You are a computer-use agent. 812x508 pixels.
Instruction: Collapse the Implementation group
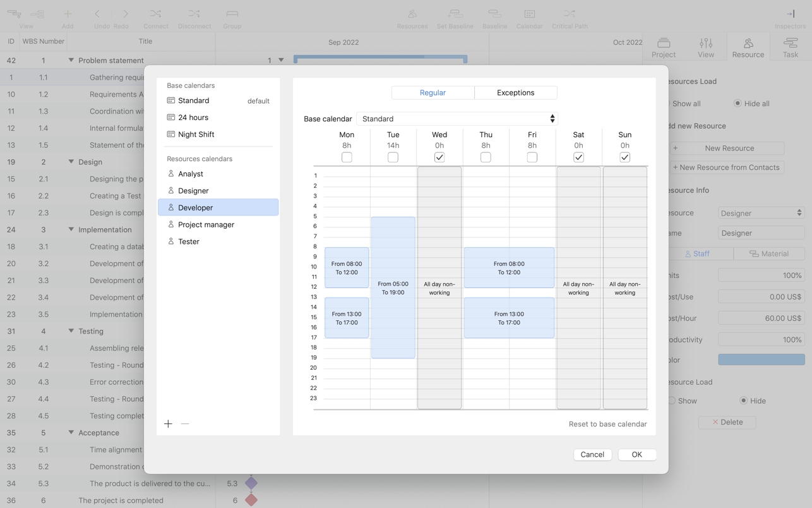71,229
